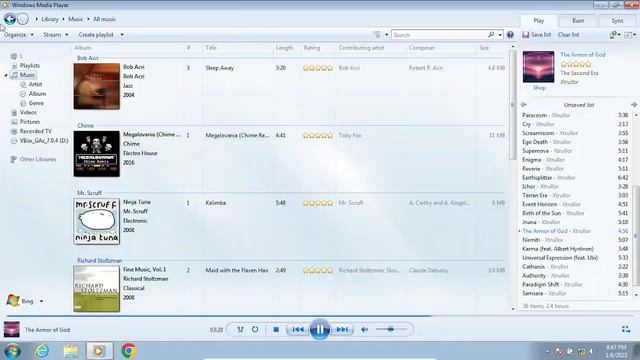Open Recorded TV library

pyautogui.click(x=36, y=131)
